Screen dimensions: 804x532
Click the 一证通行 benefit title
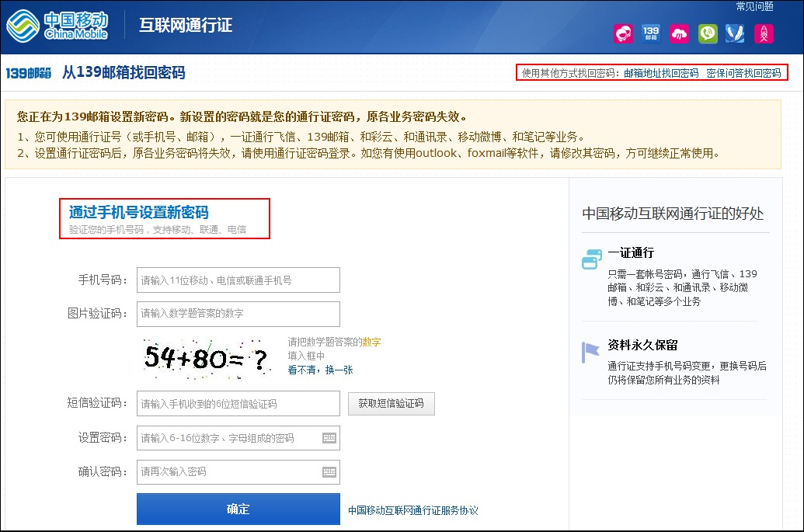coord(631,252)
